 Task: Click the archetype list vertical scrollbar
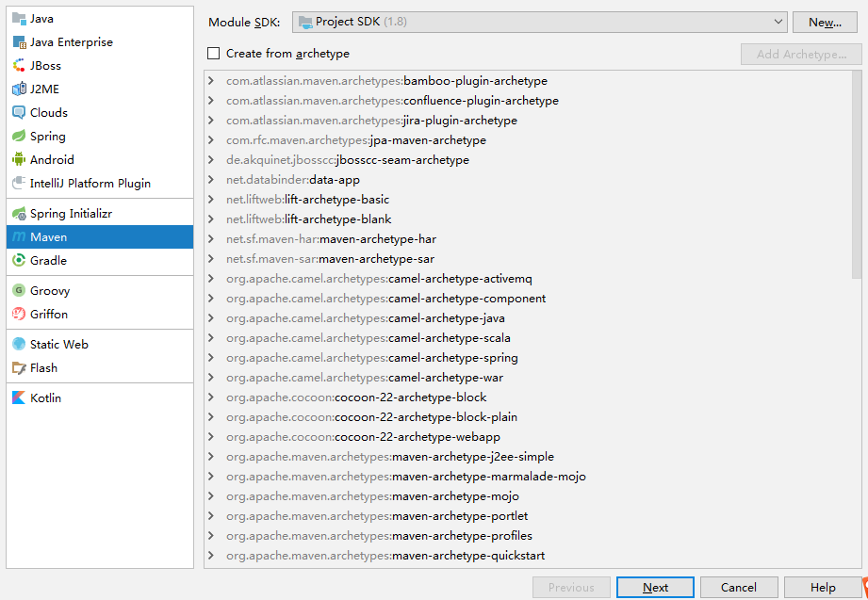tap(857, 174)
